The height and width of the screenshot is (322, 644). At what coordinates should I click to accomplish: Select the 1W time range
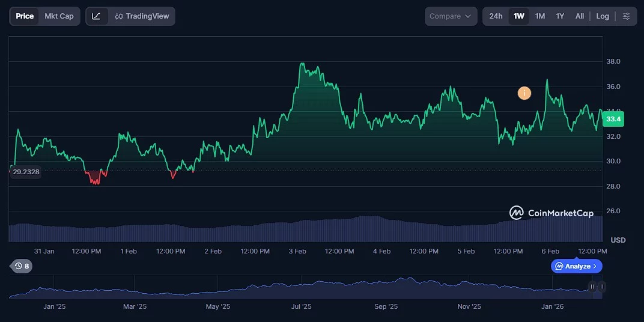[x=519, y=16]
